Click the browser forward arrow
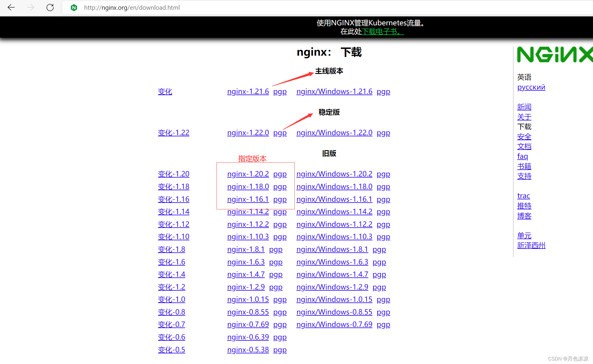Viewport: 593px width, 364px height. coord(30,7)
